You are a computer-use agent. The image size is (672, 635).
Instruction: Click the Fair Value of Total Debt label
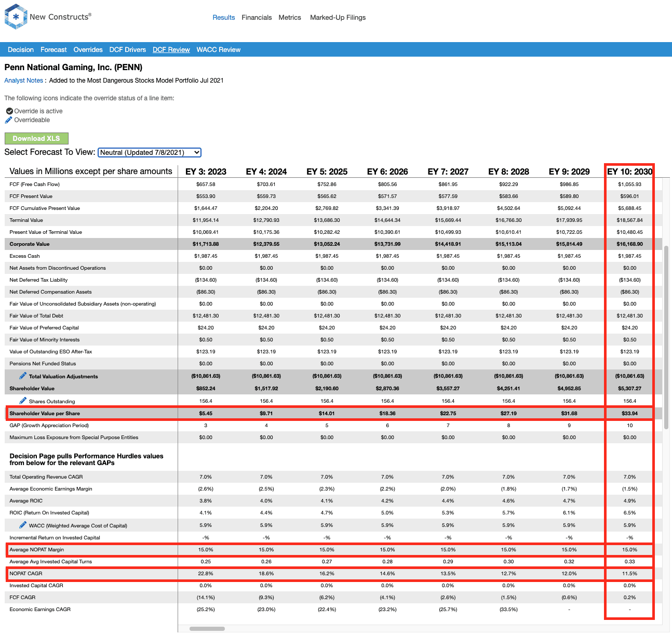(x=36, y=316)
